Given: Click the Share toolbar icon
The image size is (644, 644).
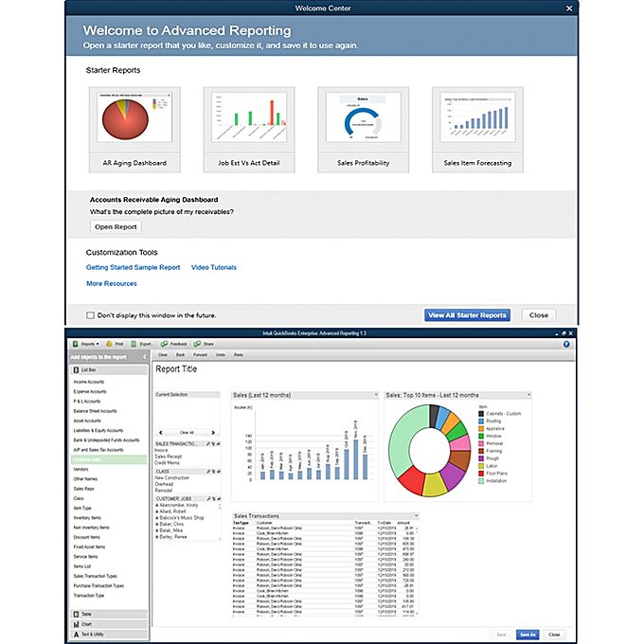Looking at the screenshot, I should pyautogui.click(x=197, y=345).
